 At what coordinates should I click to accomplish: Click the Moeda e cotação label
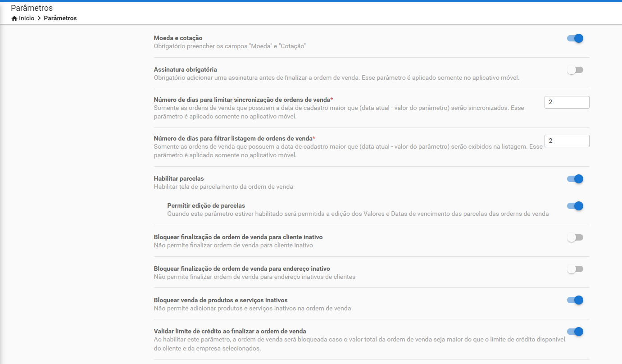[x=178, y=38]
